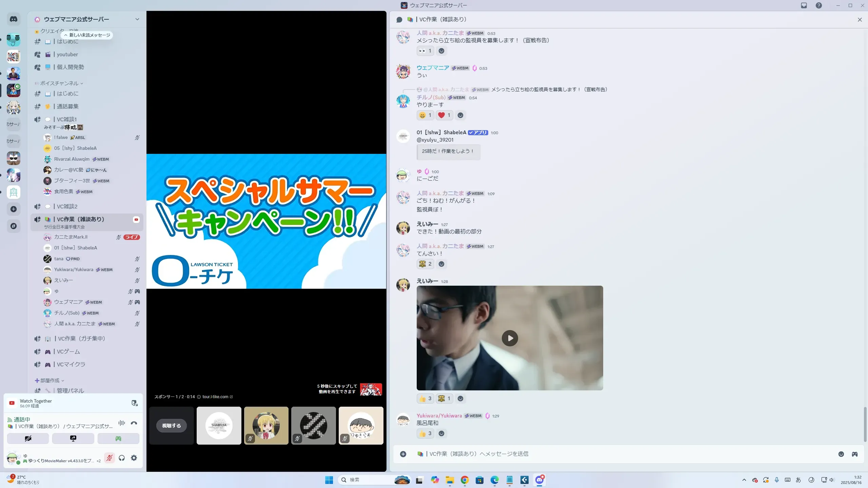Toggle microphone mute button

(109, 458)
